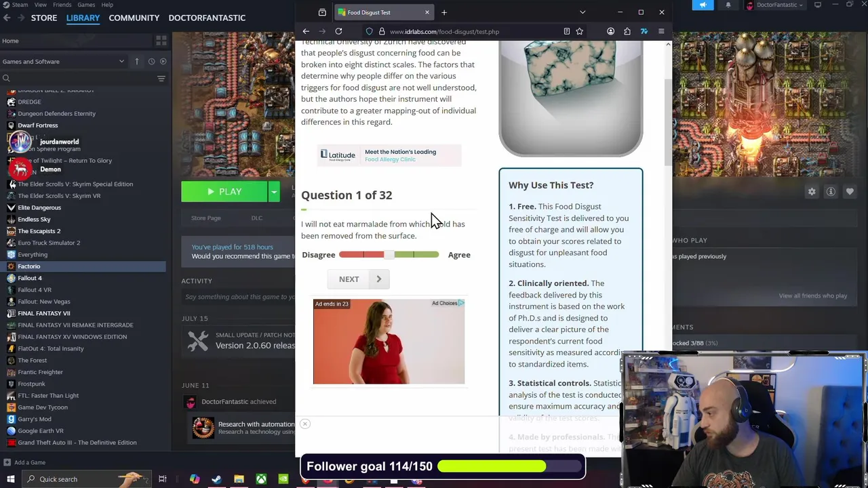The width and height of the screenshot is (868, 488).
Task: Open Steam announcements megaphone button
Action: (x=703, y=5)
